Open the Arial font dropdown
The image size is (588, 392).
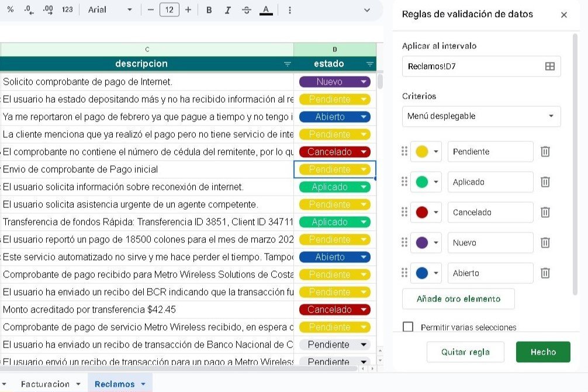109,10
